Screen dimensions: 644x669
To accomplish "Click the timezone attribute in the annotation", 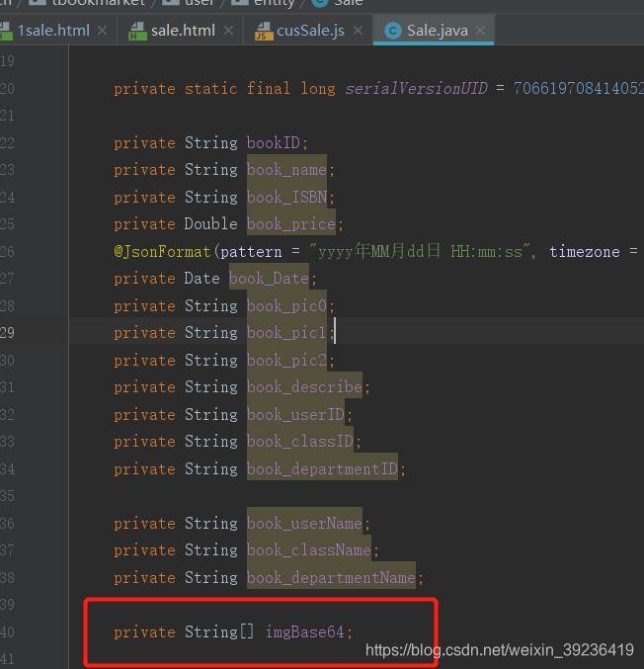I will coord(585,251).
